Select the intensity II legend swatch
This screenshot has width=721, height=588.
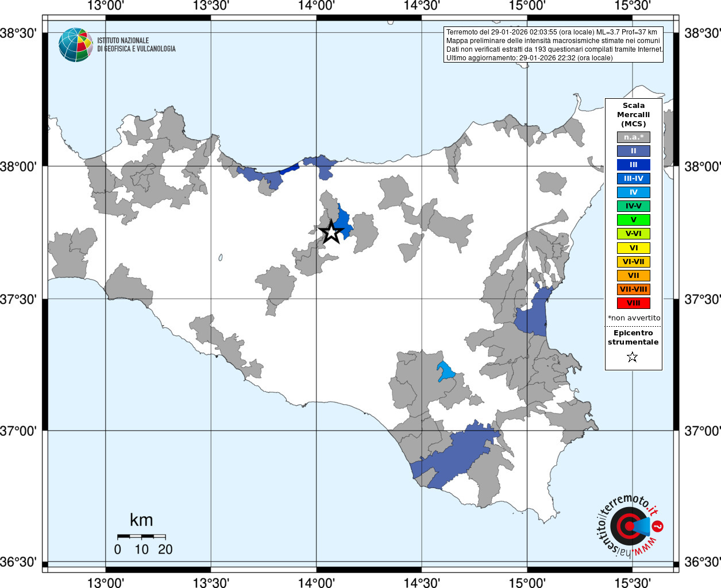(634, 151)
